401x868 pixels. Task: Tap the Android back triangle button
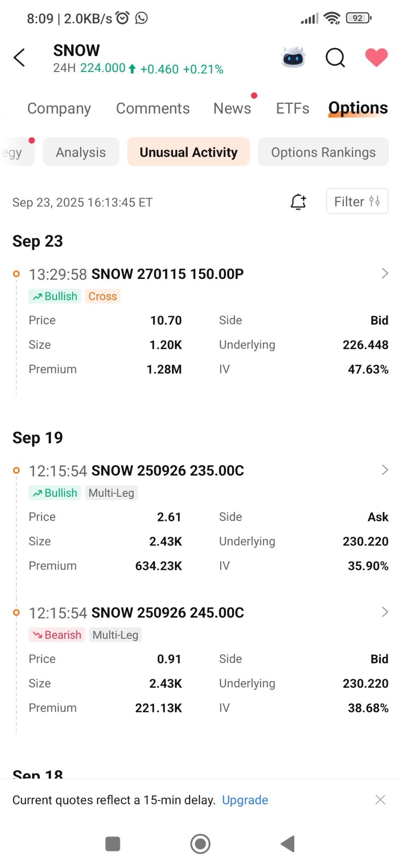coord(288,844)
